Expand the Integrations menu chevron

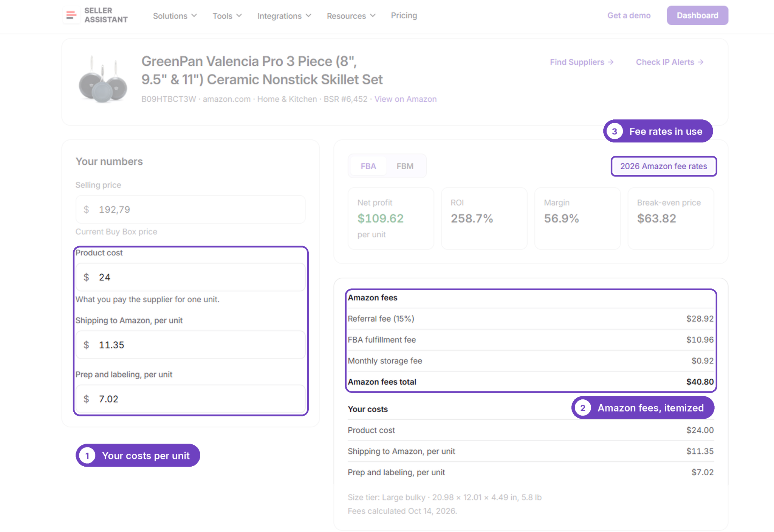pyautogui.click(x=308, y=15)
